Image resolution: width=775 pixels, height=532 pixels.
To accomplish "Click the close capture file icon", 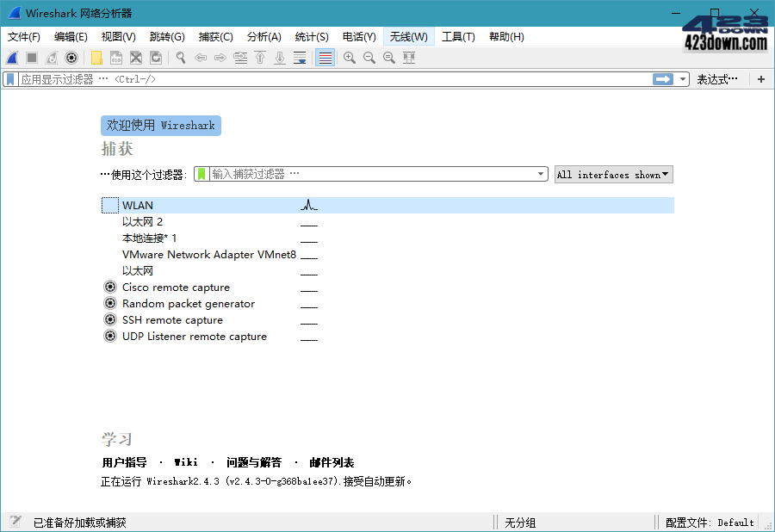I will coord(136,58).
